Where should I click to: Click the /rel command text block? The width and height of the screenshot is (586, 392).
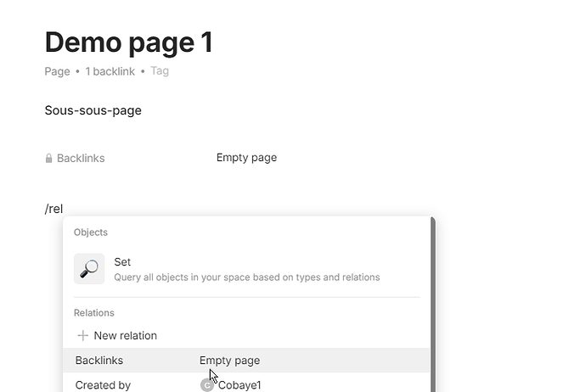[54, 209]
